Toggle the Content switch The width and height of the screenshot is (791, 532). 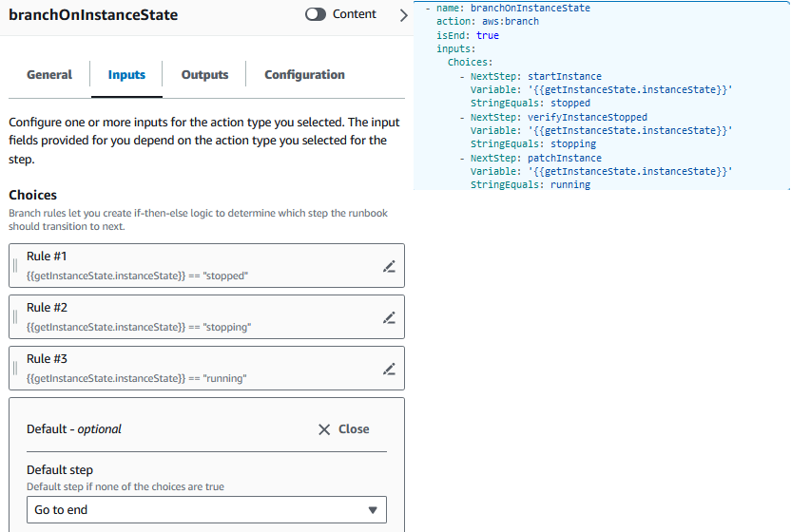316,15
